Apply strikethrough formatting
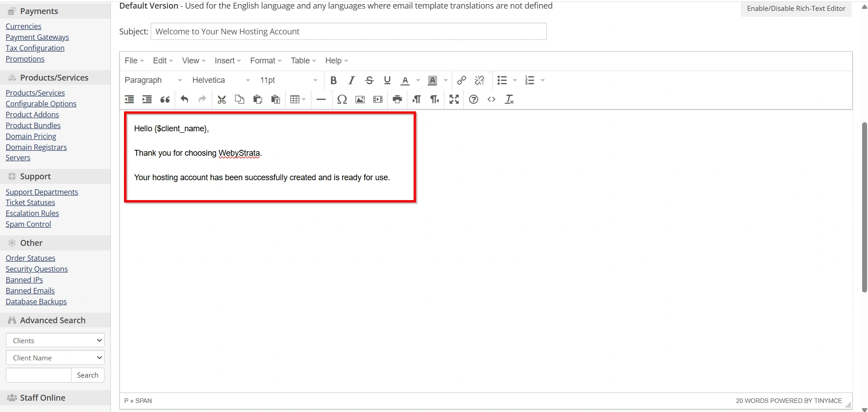The image size is (868, 412). (x=369, y=81)
